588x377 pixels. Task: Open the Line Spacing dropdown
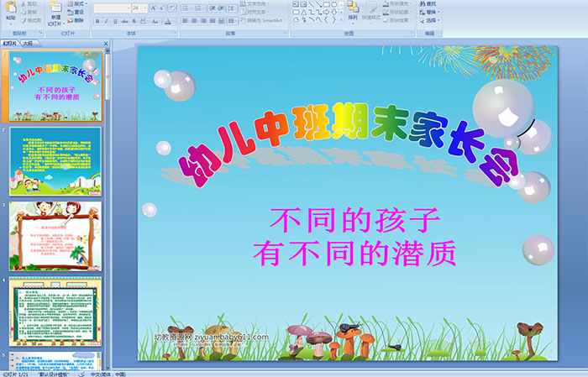(x=232, y=8)
